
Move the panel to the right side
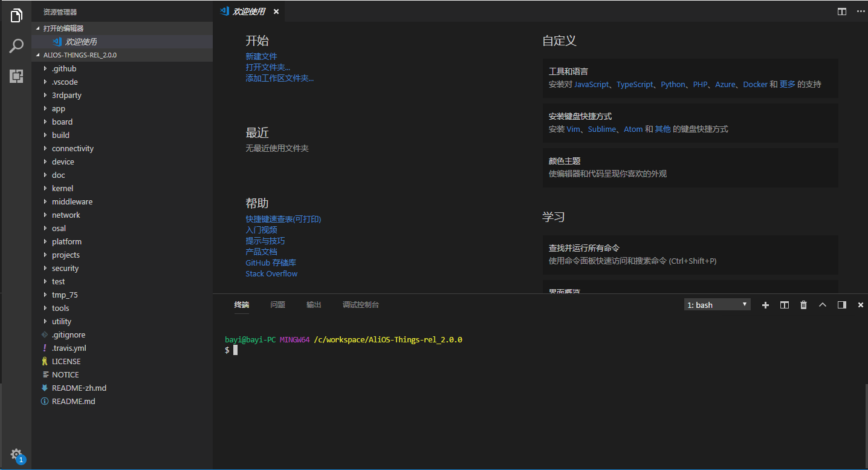(841, 305)
